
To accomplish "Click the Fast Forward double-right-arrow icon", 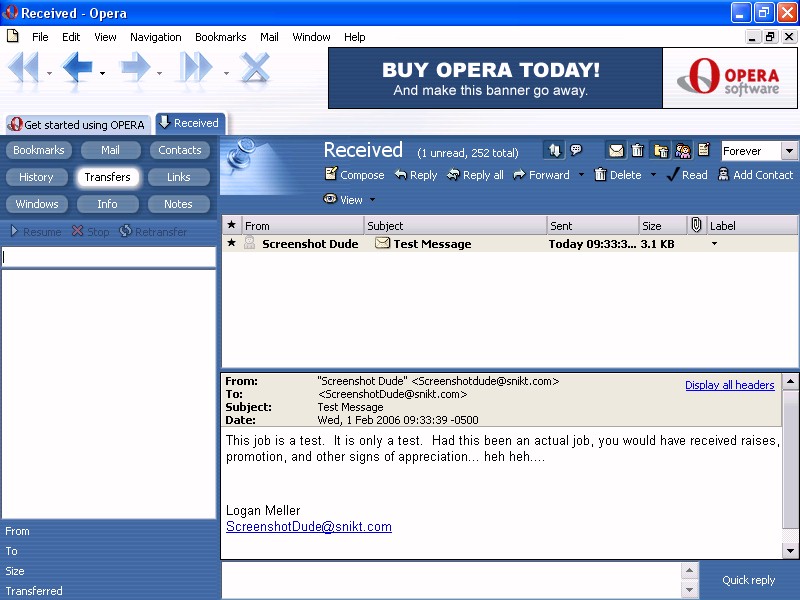I will click(x=196, y=67).
